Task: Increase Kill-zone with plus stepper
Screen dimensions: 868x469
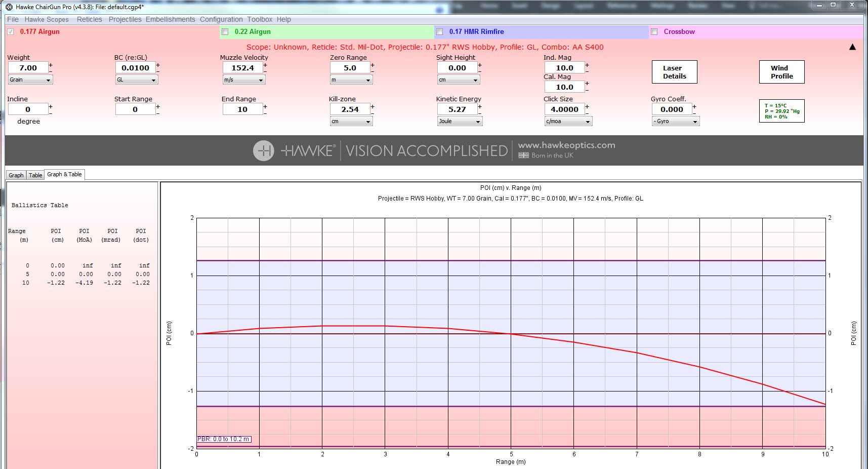Action: (x=373, y=106)
